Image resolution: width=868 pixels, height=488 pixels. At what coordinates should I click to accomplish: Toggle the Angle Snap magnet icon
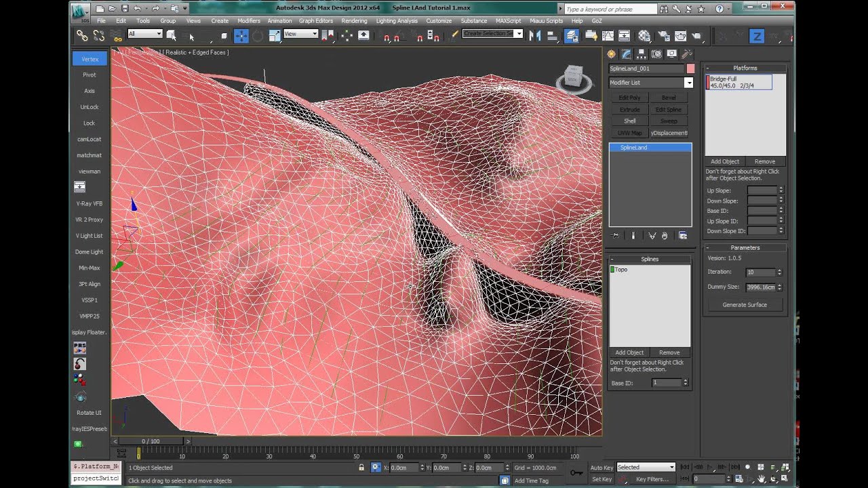[x=397, y=37]
